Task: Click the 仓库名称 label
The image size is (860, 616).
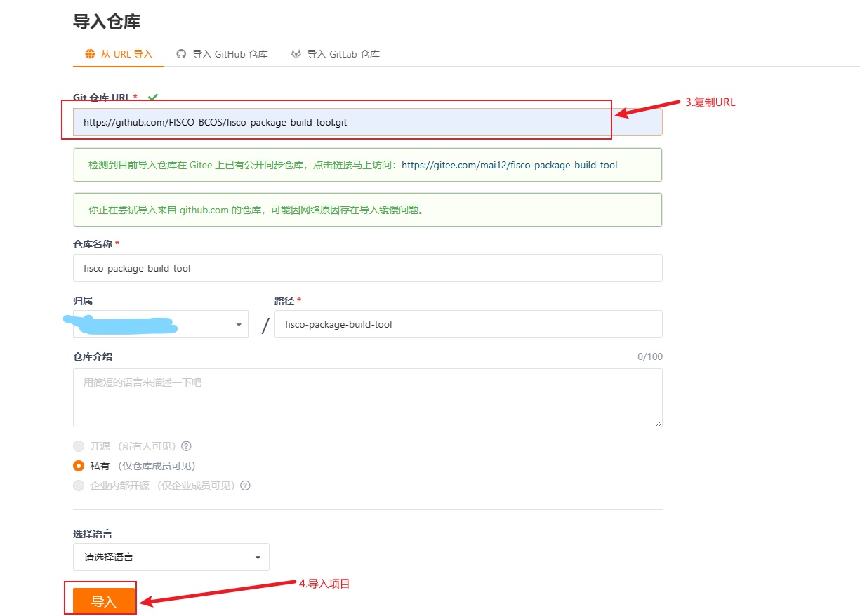Action: tap(93, 243)
